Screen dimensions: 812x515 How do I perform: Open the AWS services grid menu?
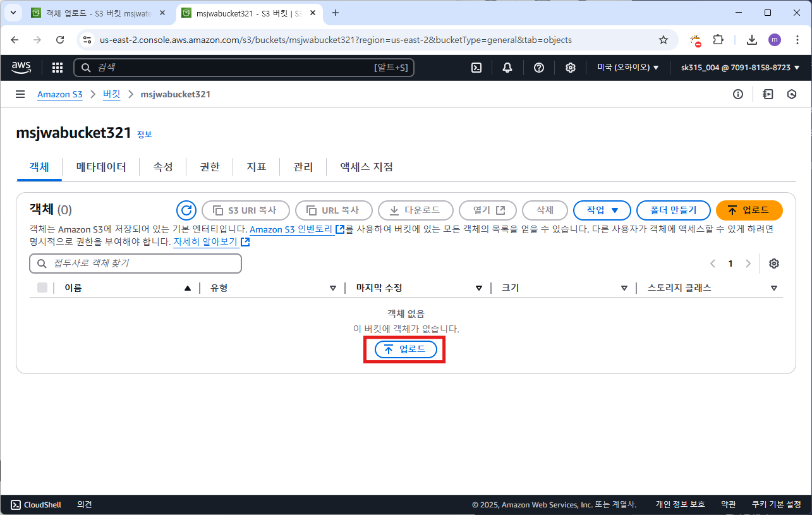[x=58, y=68]
